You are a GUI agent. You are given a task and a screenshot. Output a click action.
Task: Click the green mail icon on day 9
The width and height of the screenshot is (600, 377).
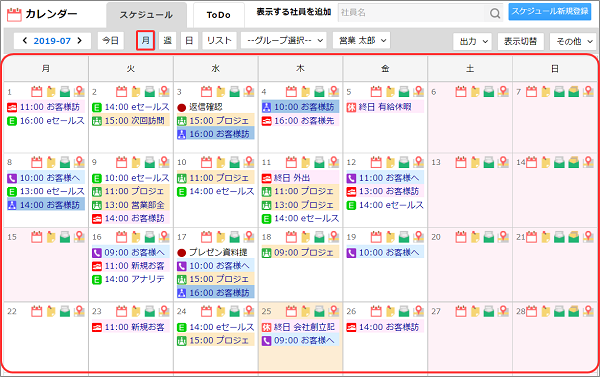150,162
